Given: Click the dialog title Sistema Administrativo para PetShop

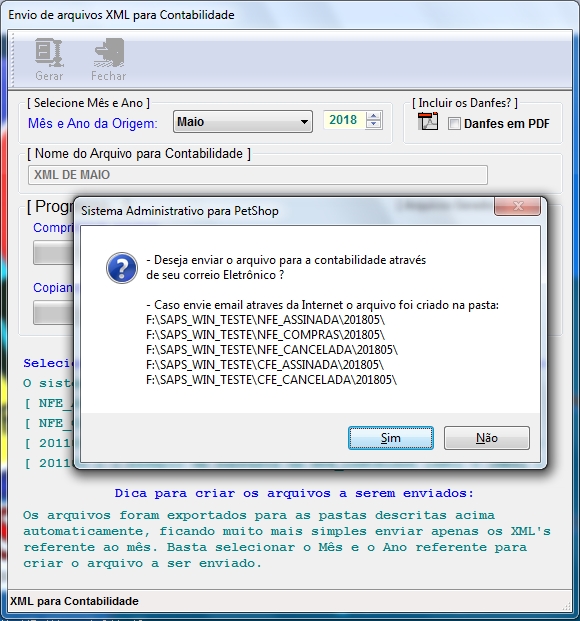Looking at the screenshot, I should (180, 211).
